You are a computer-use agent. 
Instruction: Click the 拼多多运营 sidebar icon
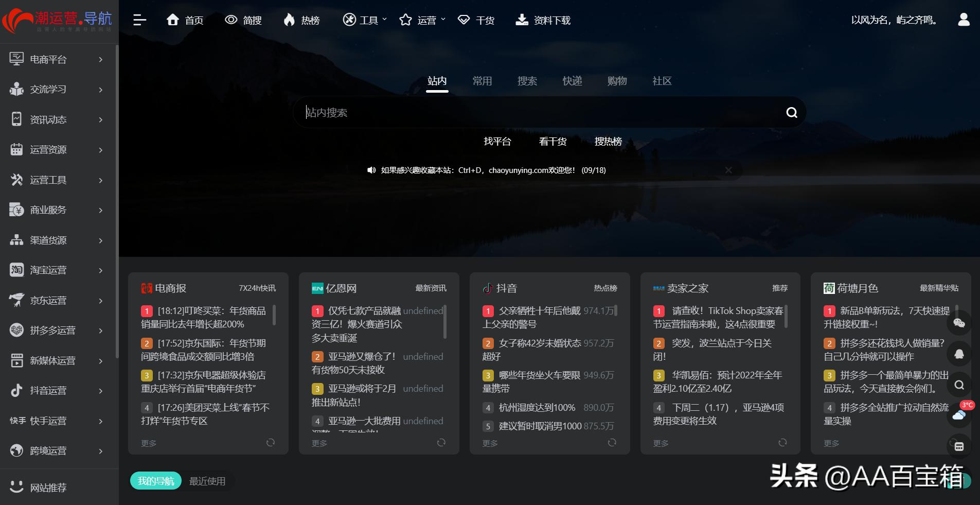(16, 330)
